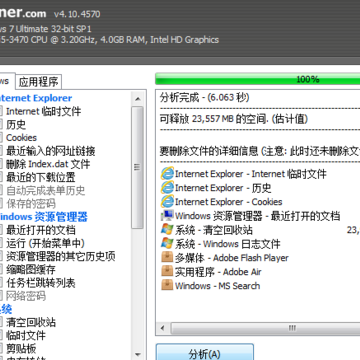Toggle the 最近的下载位置 option
The height and width of the screenshot is (360, 360).
tap(1, 177)
